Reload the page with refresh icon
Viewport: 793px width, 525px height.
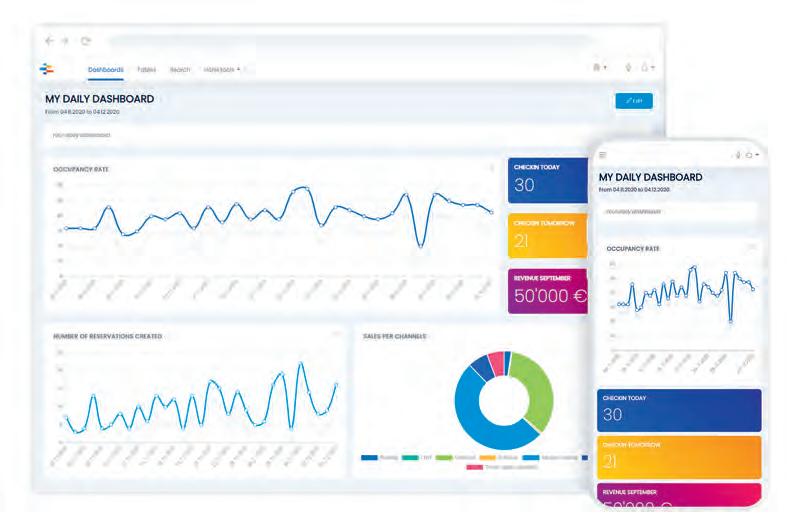[85, 41]
